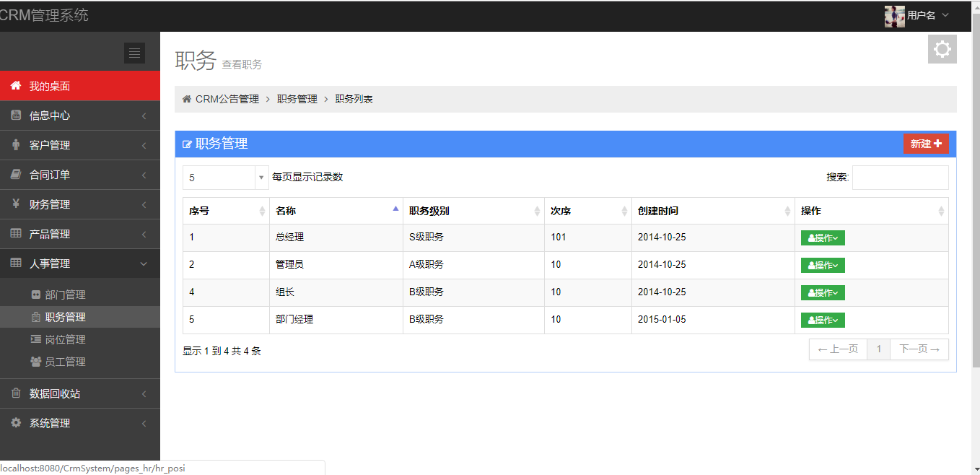Click the CRM管理系统 header title
This screenshot has width=980, height=475.
(44, 15)
